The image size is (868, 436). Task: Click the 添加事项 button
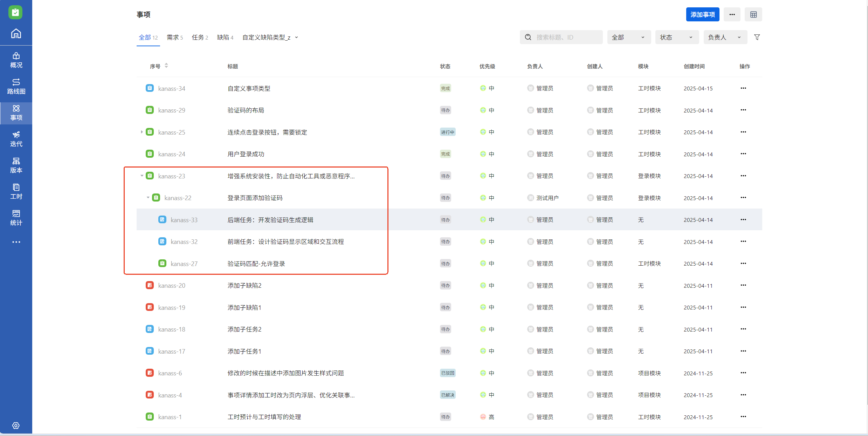[702, 14]
